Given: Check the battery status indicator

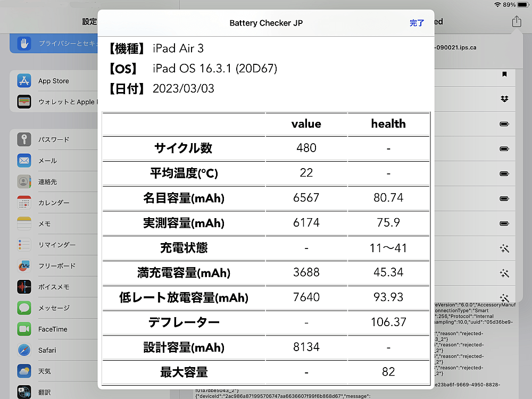Looking at the screenshot, I should click(x=524, y=5).
